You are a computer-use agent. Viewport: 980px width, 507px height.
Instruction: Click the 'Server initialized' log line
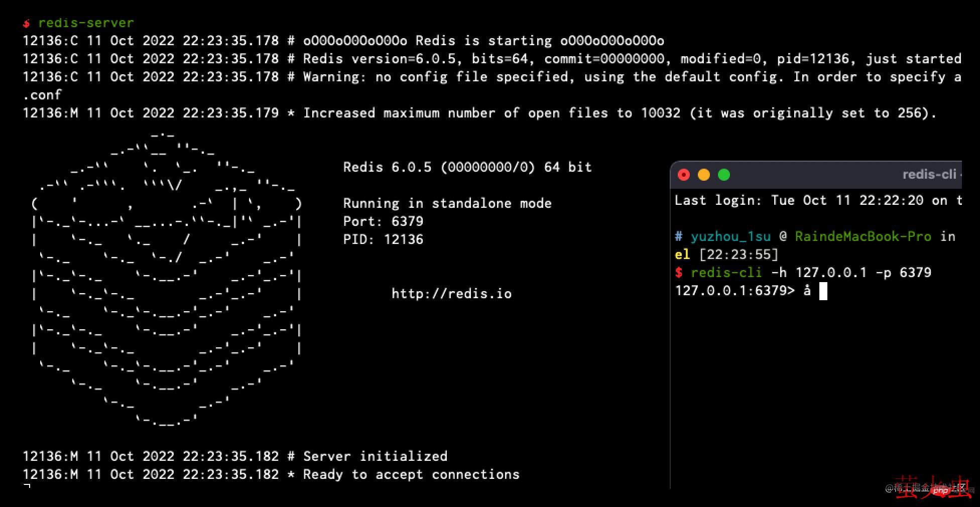coord(375,456)
